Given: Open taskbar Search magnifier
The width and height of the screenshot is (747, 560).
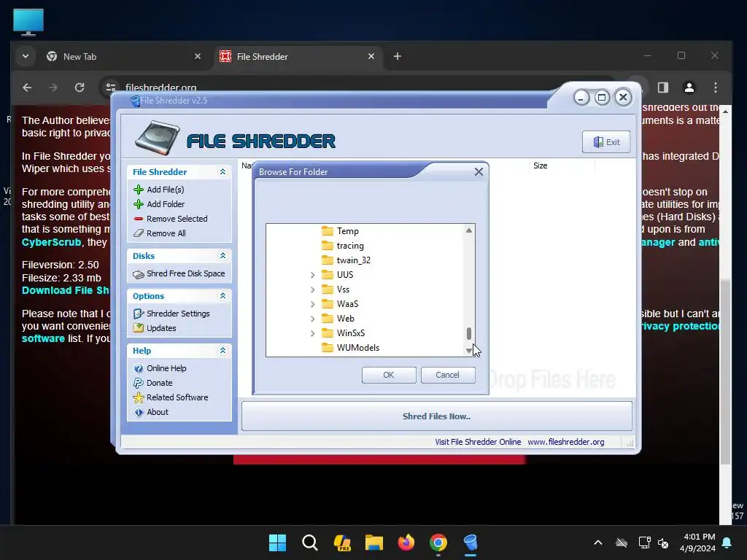Looking at the screenshot, I should point(310,542).
